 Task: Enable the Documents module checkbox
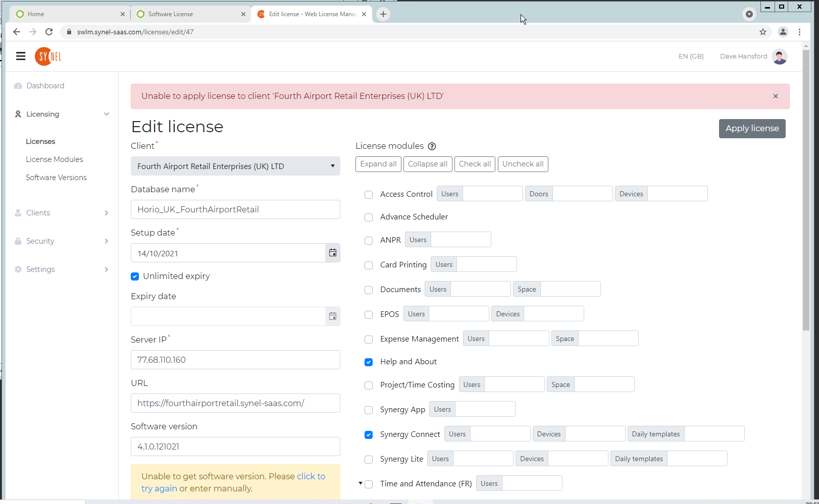pos(369,290)
